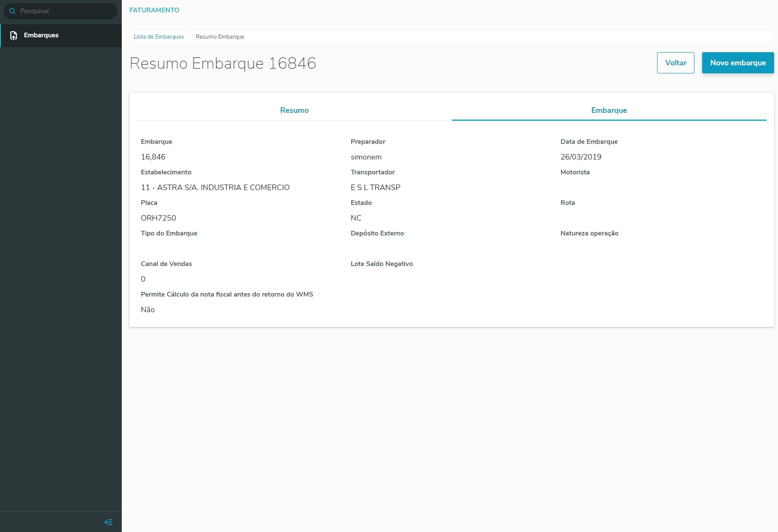This screenshot has height=532, width=778.
Task: Create a shipment with Novo embarque
Action: click(738, 63)
